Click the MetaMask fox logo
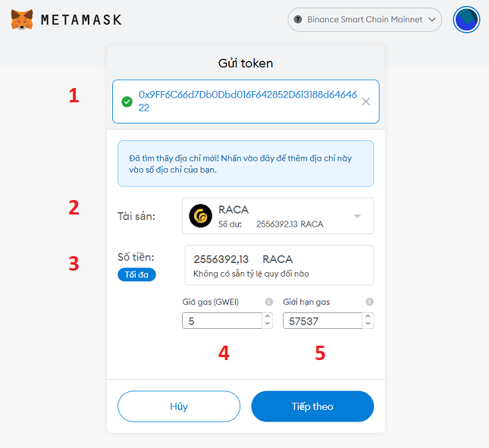Viewport: 489px width, 448px height. 22,19
